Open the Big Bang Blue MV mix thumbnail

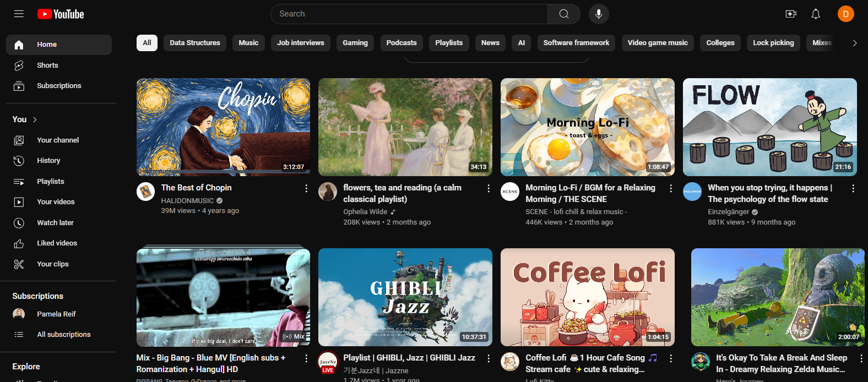223,297
